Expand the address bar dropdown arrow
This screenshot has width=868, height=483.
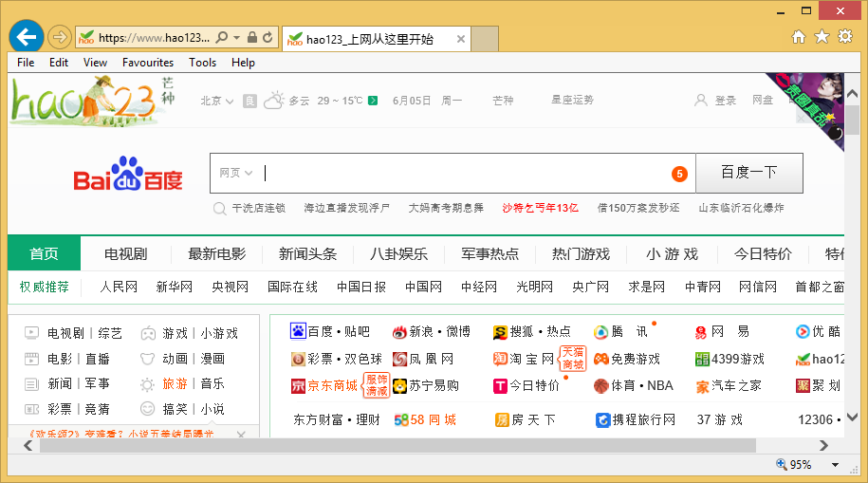click(x=237, y=38)
